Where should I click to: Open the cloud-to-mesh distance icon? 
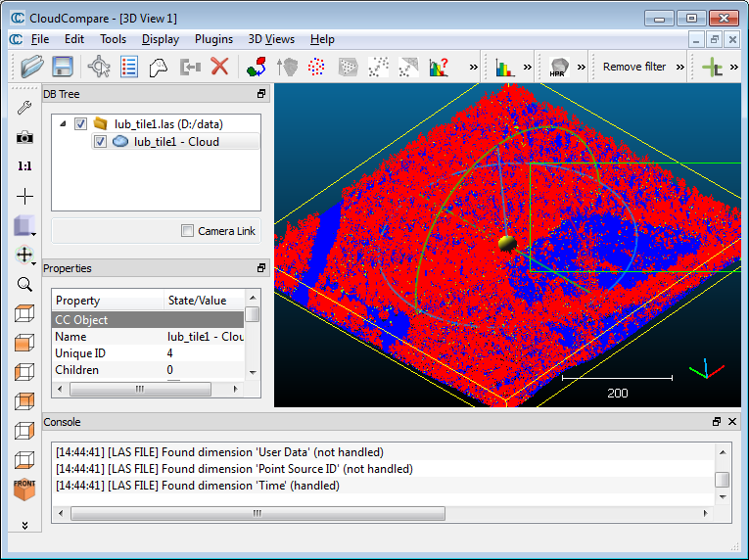pyautogui.click(x=408, y=67)
